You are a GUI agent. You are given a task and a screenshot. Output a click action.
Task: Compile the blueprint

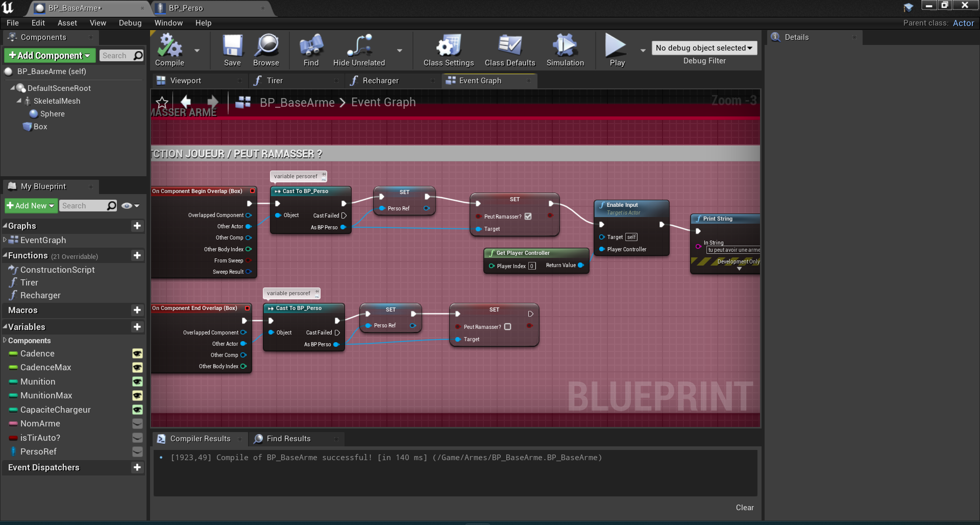pyautogui.click(x=170, y=50)
